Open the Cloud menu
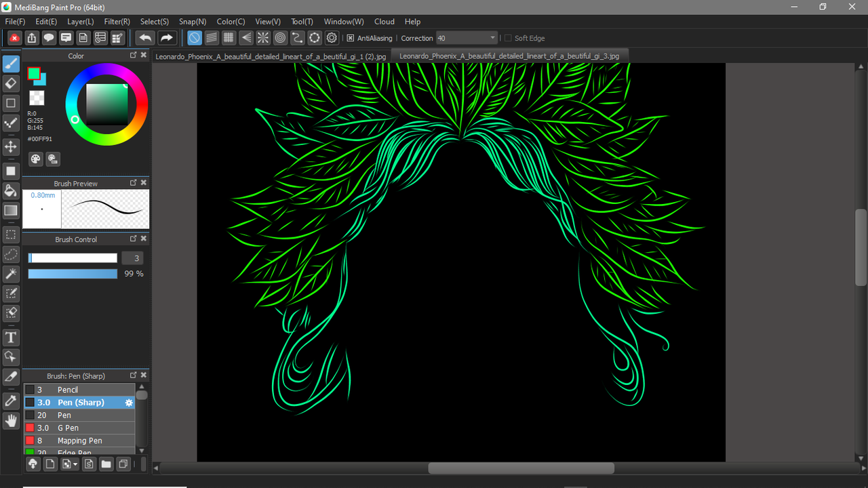868x488 pixels. click(384, 22)
